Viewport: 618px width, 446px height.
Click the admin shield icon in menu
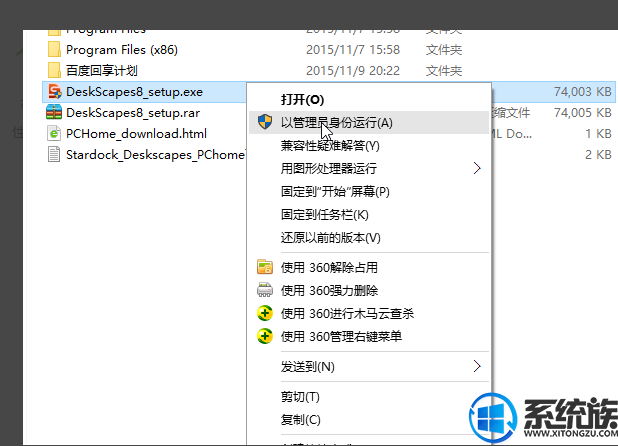tap(265, 123)
